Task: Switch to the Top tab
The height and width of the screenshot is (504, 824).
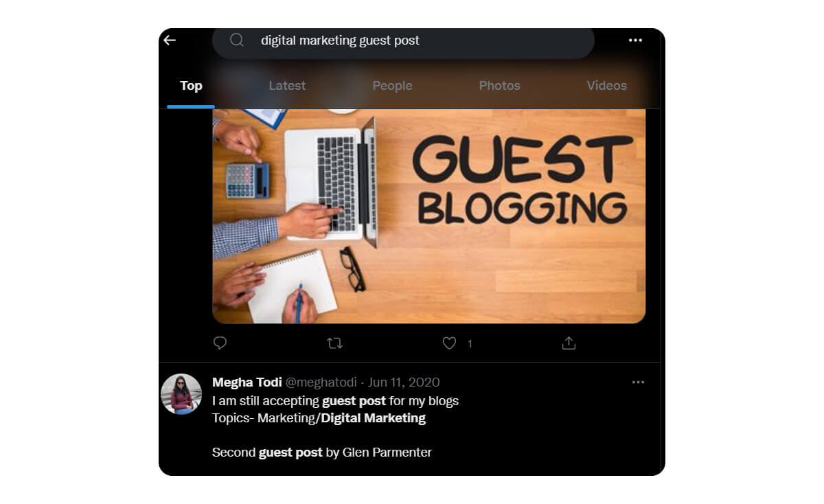Action: 191,86
